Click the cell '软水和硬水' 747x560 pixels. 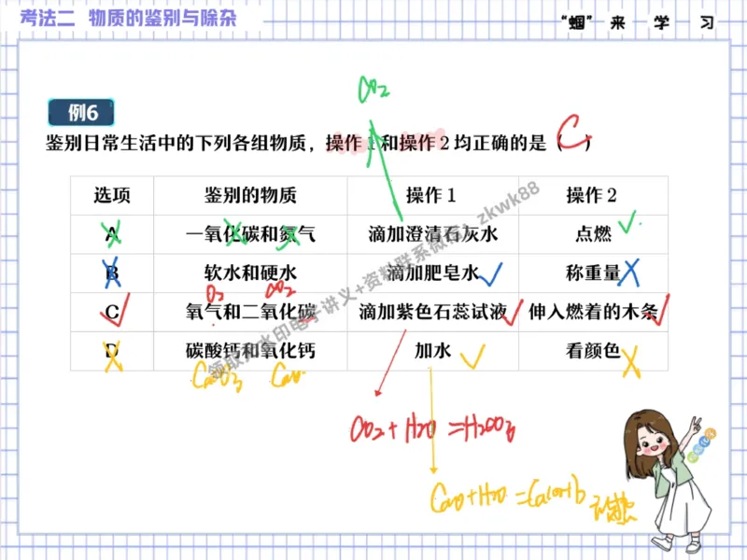point(250,273)
